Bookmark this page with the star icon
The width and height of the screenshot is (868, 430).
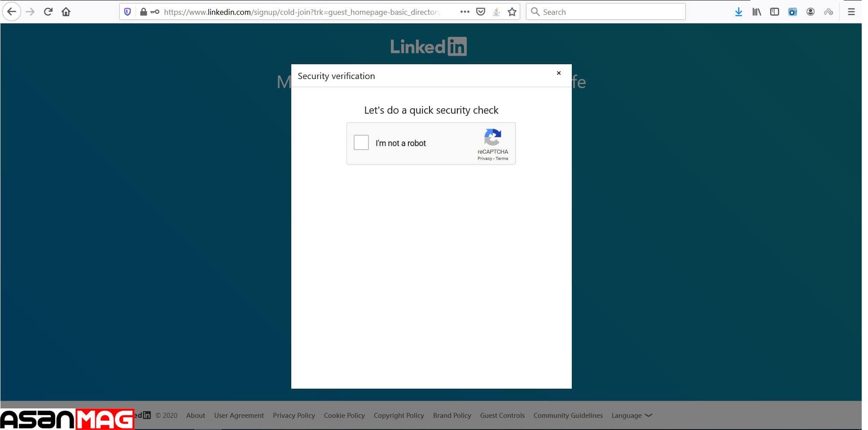point(512,12)
